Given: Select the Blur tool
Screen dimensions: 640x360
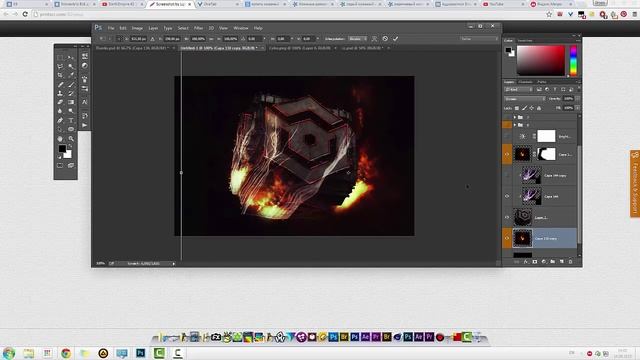Looking at the screenshot, I should tap(60, 111).
